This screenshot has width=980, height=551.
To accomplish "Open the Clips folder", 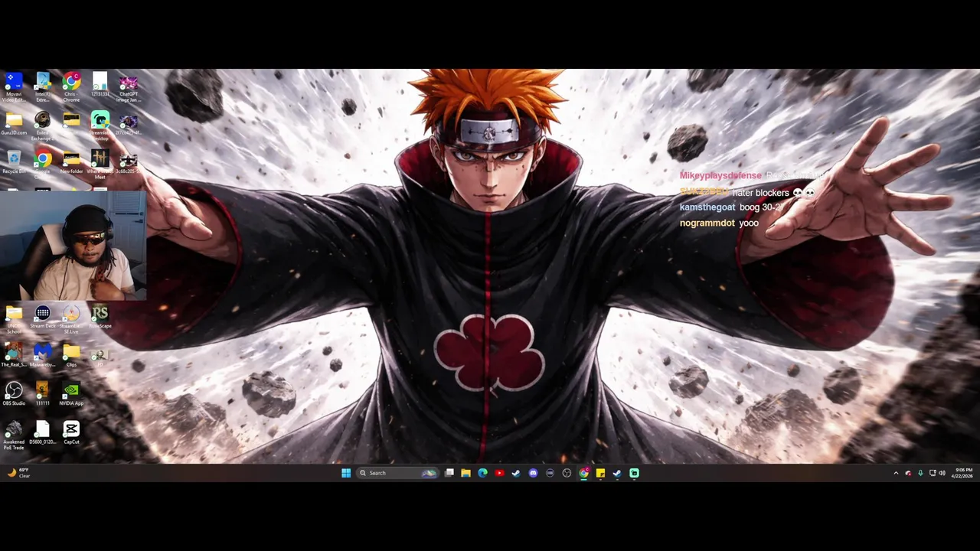I will [71, 355].
